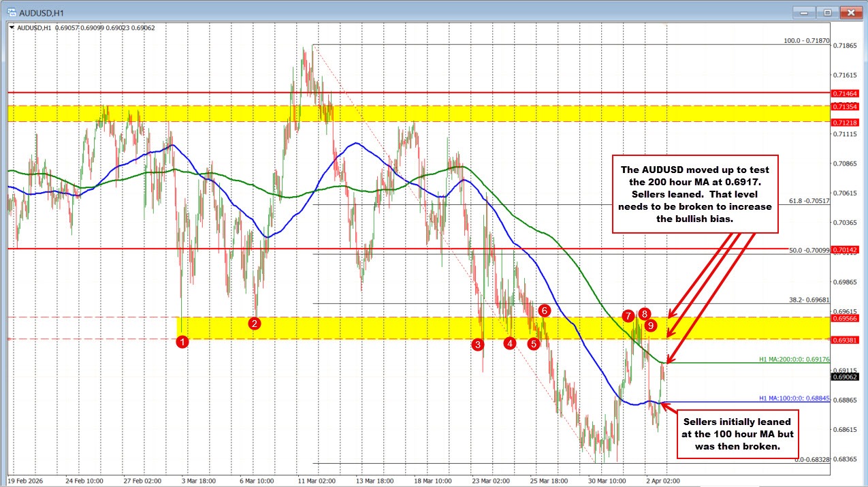The image size is (868, 487).
Task: Click the red circled marker numbered 2
Action: pyautogui.click(x=254, y=324)
